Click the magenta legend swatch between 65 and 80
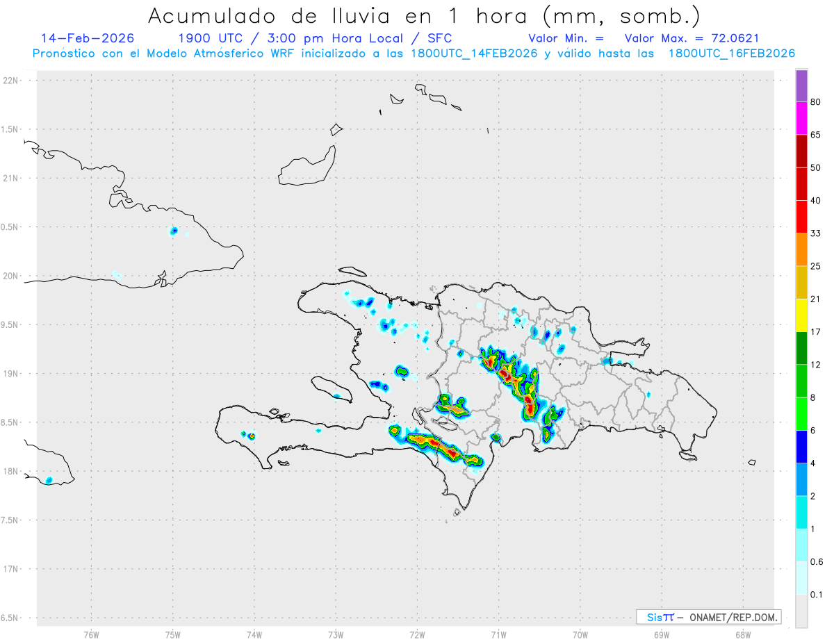Screen dimensions: 834x644 [801, 117]
